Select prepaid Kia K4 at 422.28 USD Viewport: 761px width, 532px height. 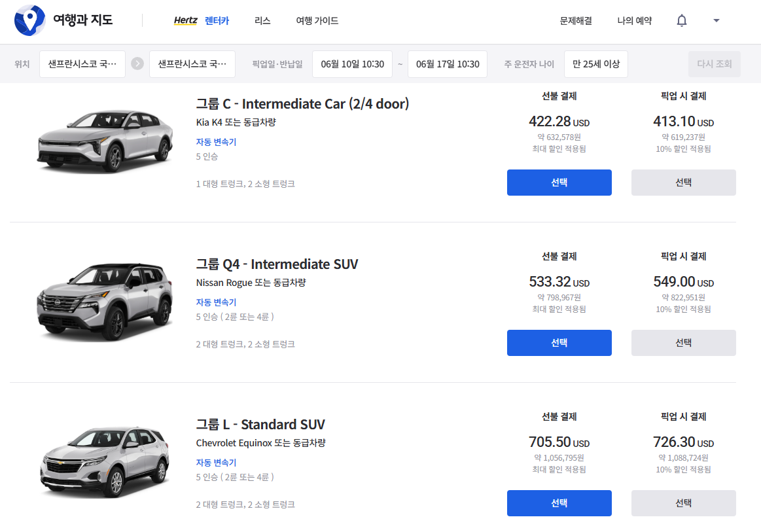pos(559,183)
